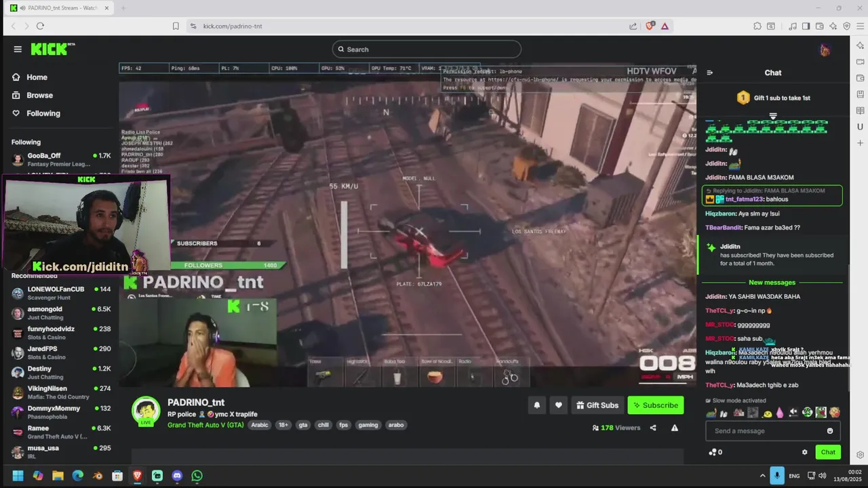Open the Brave Shields lion icon
The width and height of the screenshot is (868, 488).
click(x=650, y=26)
